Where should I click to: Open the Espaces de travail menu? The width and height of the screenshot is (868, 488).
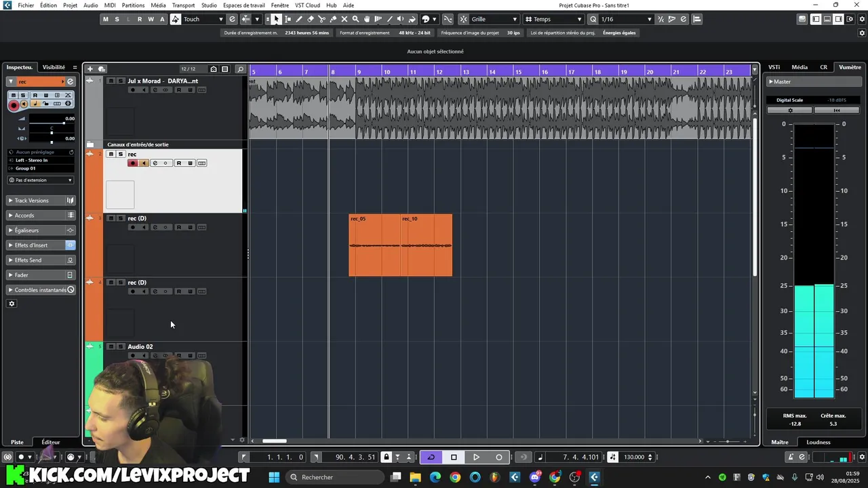tap(244, 5)
